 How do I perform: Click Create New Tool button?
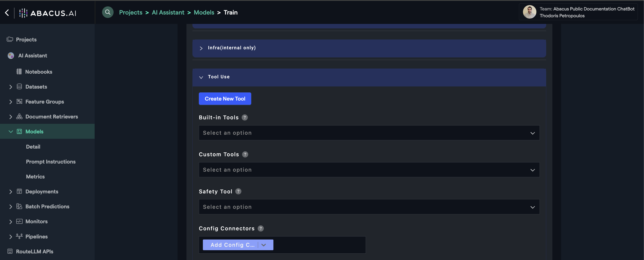(x=225, y=99)
